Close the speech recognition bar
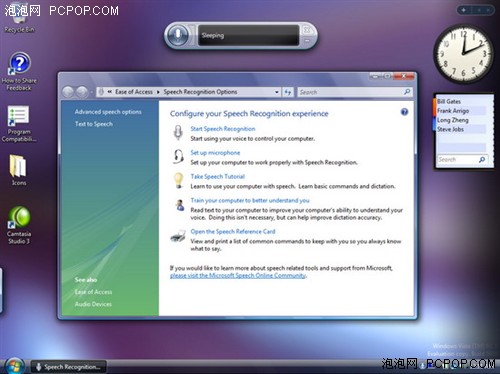Viewport: 500px width, 374px height. (x=307, y=30)
